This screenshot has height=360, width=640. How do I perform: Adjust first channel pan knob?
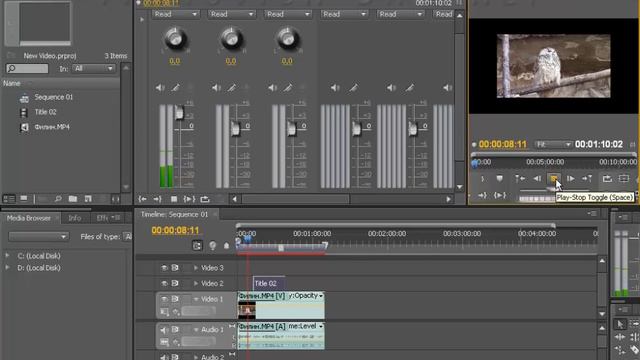pyautogui.click(x=175, y=39)
